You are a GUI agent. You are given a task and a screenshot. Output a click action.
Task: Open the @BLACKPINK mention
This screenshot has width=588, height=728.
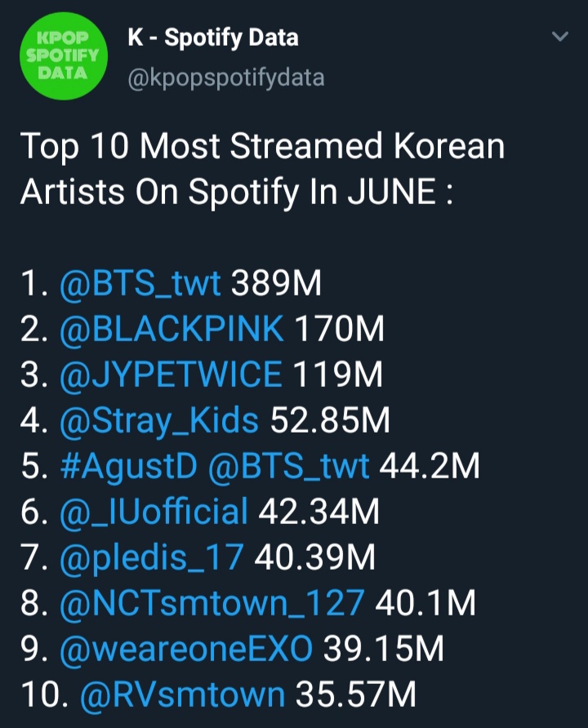point(171,331)
